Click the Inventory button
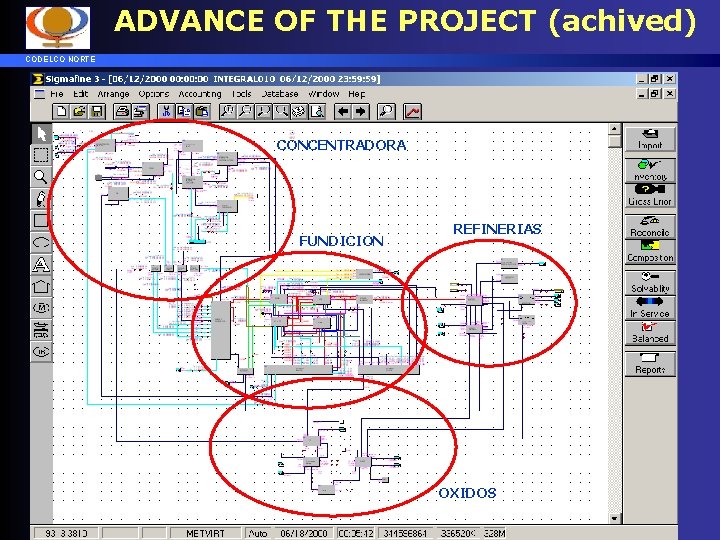This screenshot has height=540, width=720. pyautogui.click(x=650, y=170)
